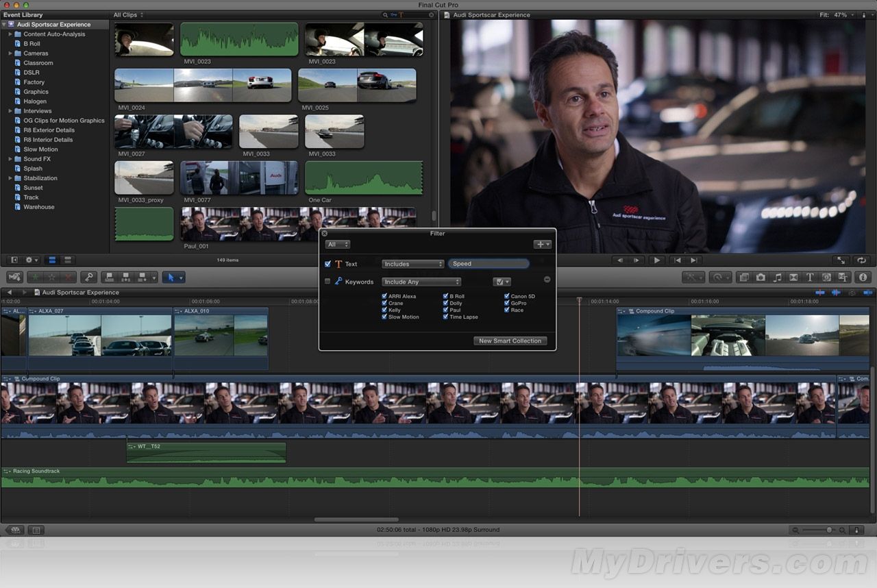The width and height of the screenshot is (877, 588).
Task: Disable the Slow Motion keyword checkbox
Action: 384,317
